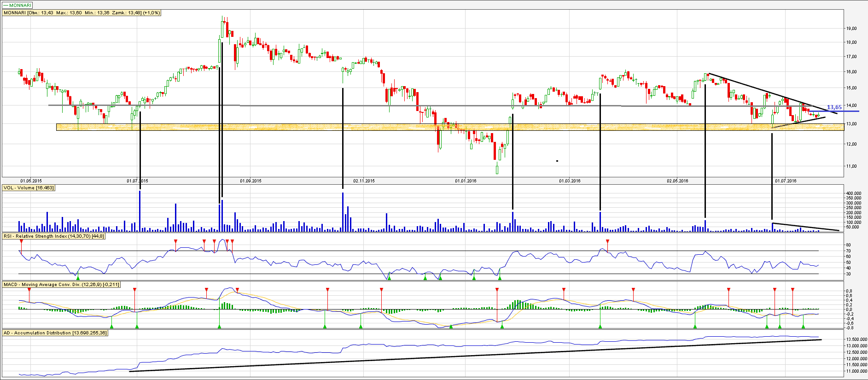Click the small black dot below 2016 candles
This screenshot has width=868, height=380.
click(557, 161)
